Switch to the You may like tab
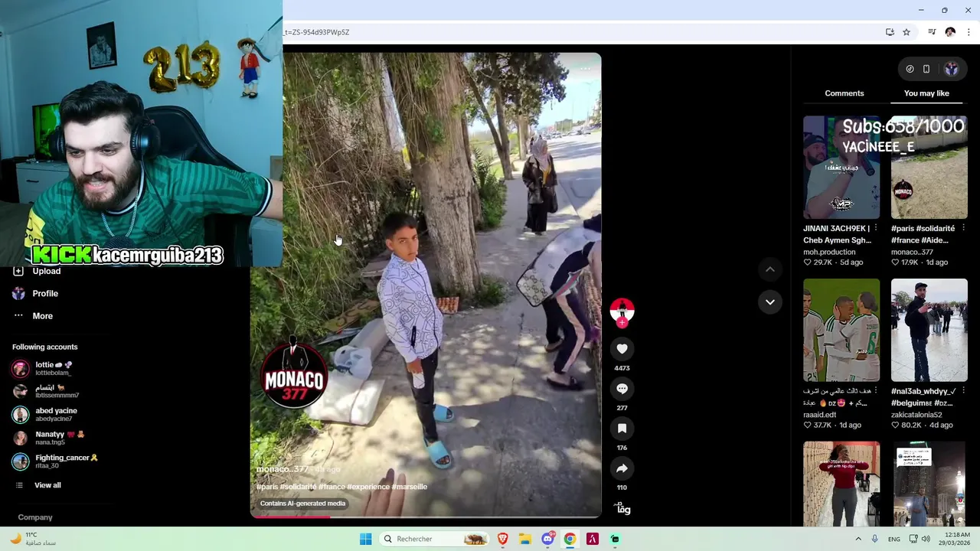This screenshot has height=551, width=980. click(926, 93)
